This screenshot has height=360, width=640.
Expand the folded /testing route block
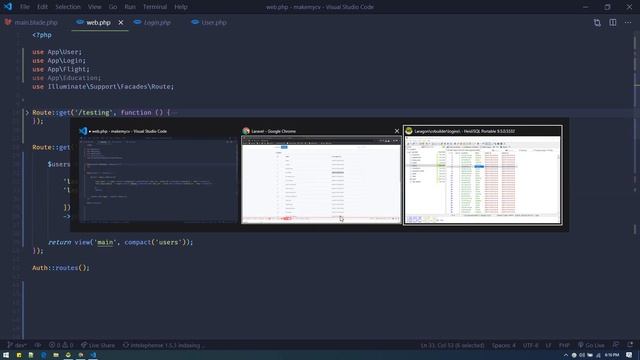pos(27,113)
